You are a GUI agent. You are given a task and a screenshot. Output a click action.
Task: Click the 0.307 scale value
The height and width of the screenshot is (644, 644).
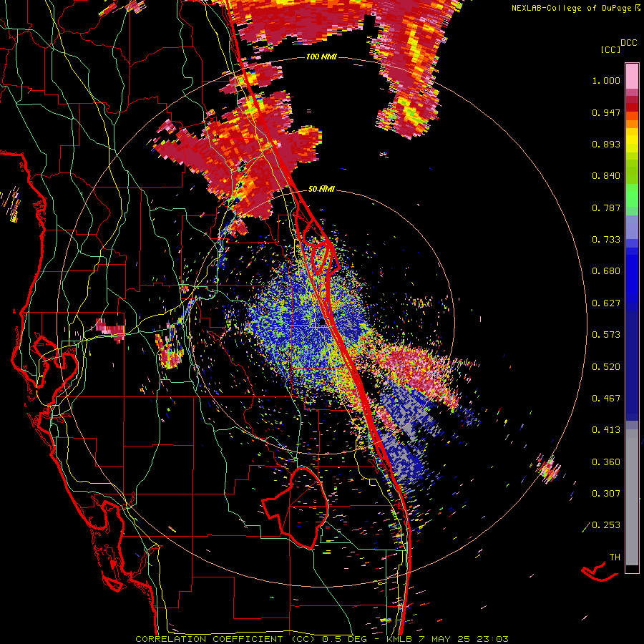coord(606,494)
